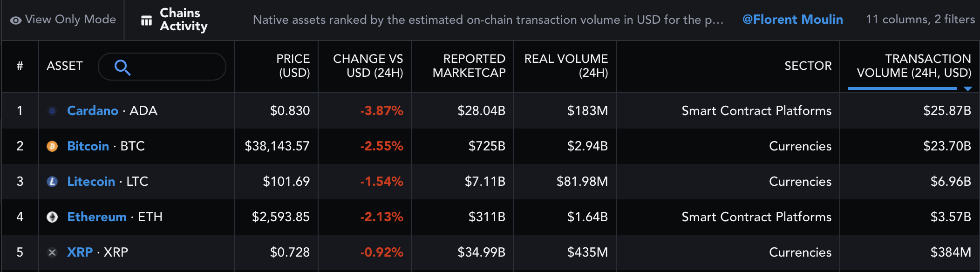This screenshot has height=272, width=980.
Task: Click the Litecoin blue coin icon
Action: [x=53, y=182]
